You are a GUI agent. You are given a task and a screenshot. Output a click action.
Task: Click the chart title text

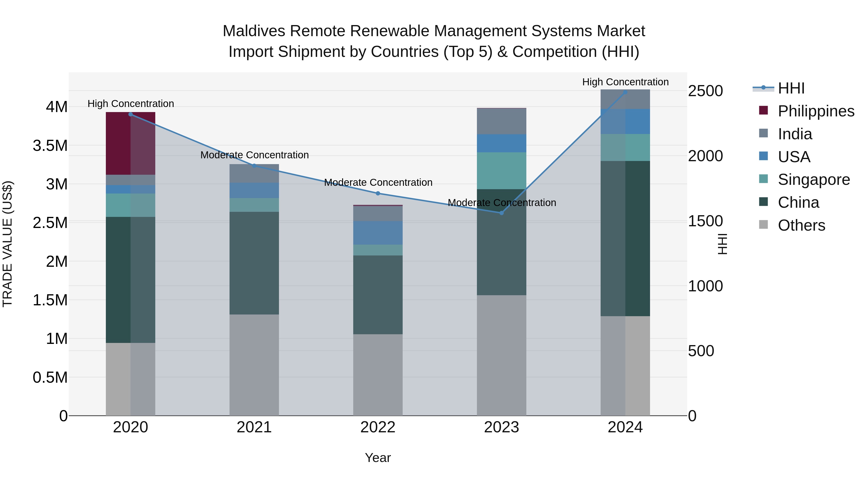point(434,41)
